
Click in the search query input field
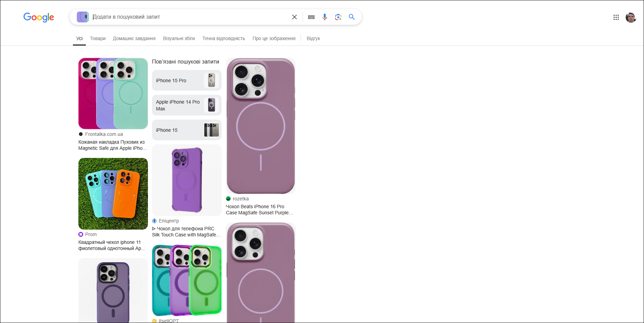coord(190,17)
